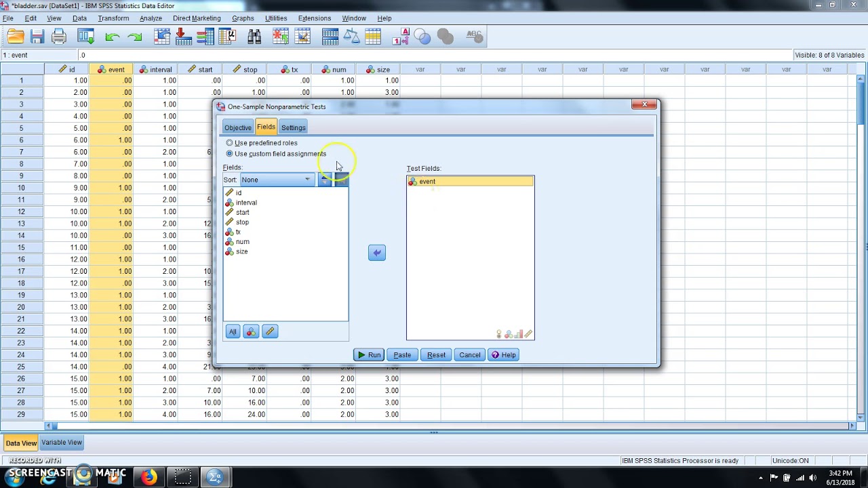
Task: Click the Select cases toolbar icon
Action: pyautogui.click(x=373, y=37)
